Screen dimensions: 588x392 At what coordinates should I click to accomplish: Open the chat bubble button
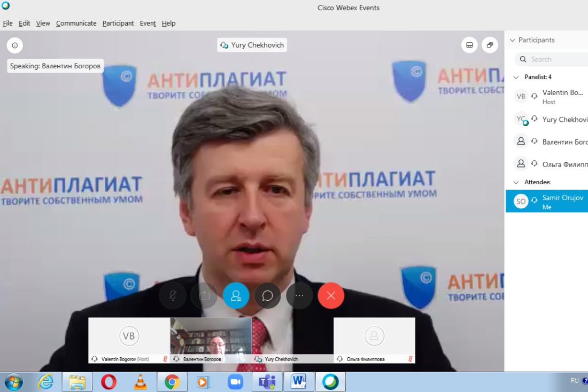coord(268,295)
